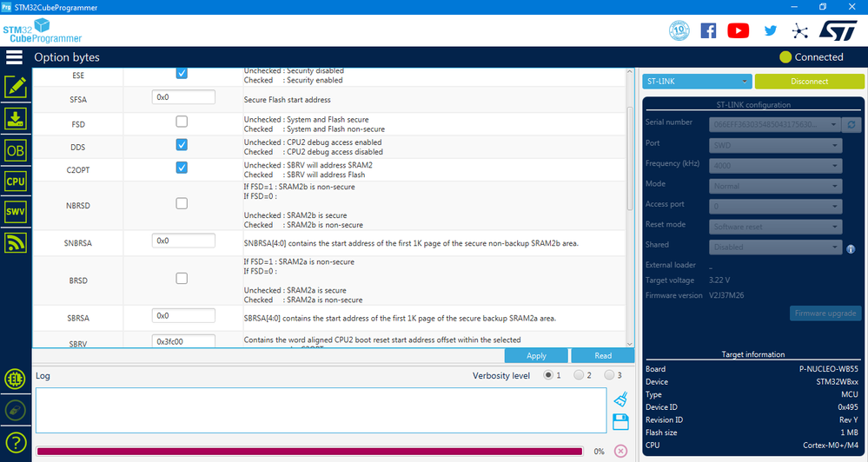The height and width of the screenshot is (462, 868).
Task: Click the 'STM32WBxx' device value
Action: pyautogui.click(x=837, y=382)
